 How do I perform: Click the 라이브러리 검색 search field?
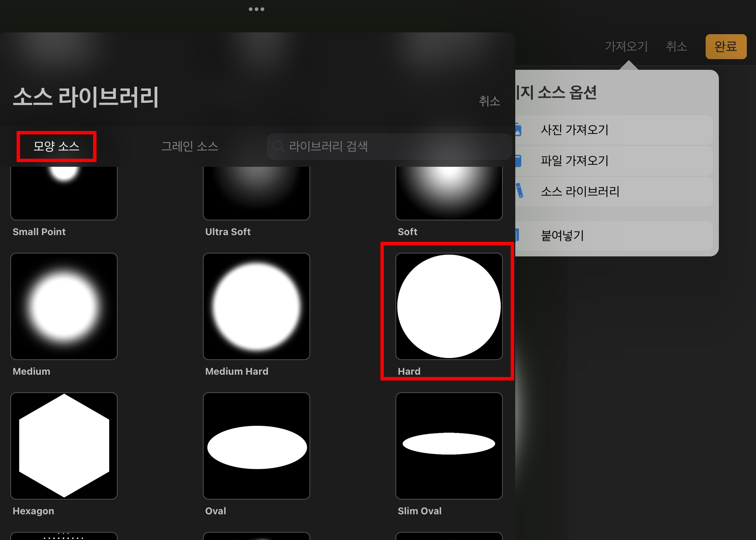(x=389, y=146)
